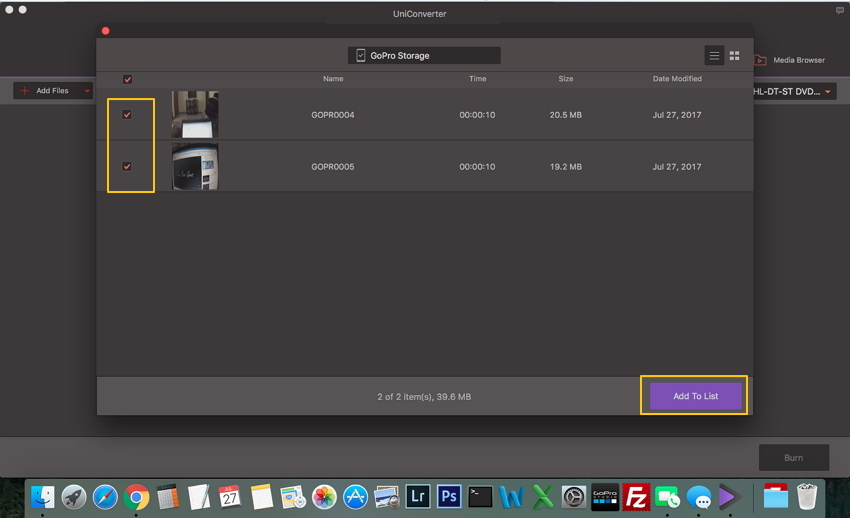Sort by Date Modified column
The width and height of the screenshot is (850, 518).
(677, 79)
